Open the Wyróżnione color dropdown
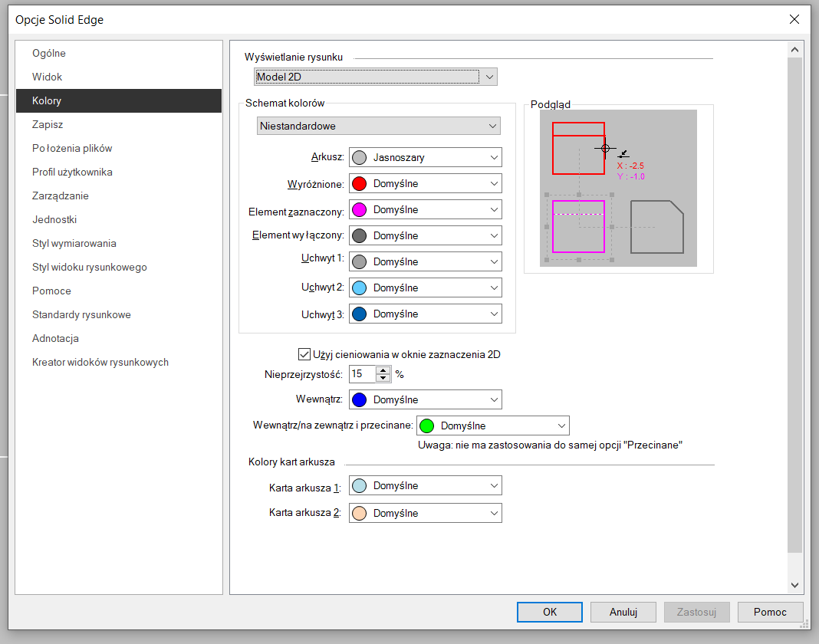This screenshot has width=819, height=644. coord(425,183)
